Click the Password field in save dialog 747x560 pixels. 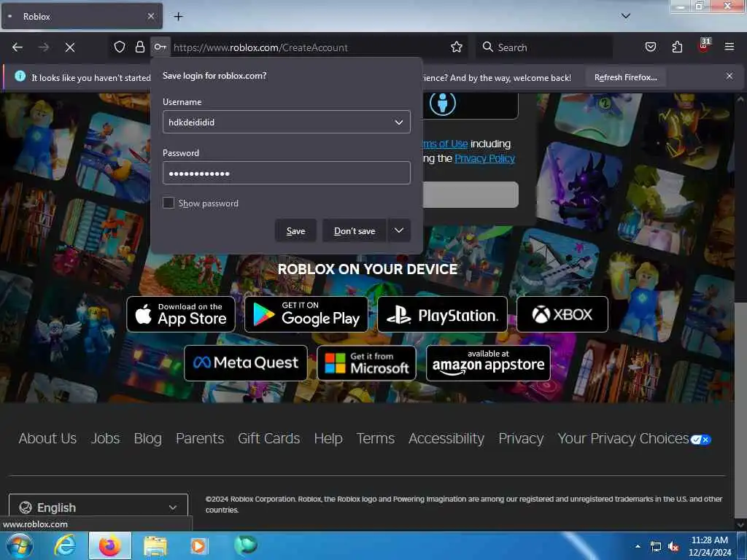[x=286, y=173]
